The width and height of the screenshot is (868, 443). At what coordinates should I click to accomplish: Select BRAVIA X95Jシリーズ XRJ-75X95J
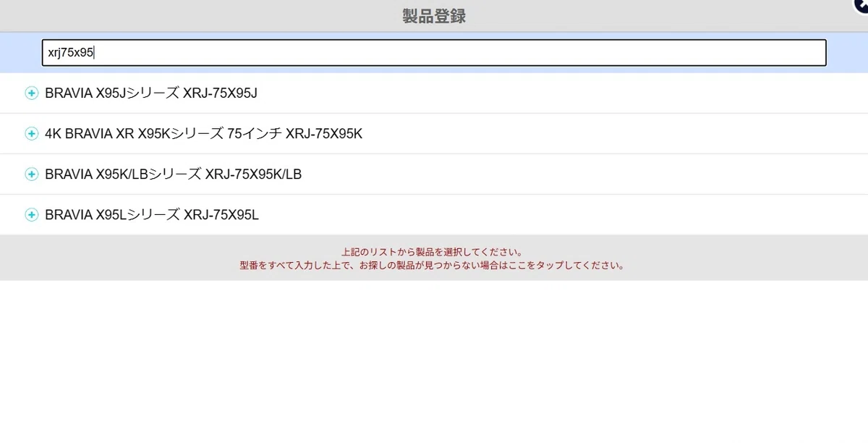point(151,93)
